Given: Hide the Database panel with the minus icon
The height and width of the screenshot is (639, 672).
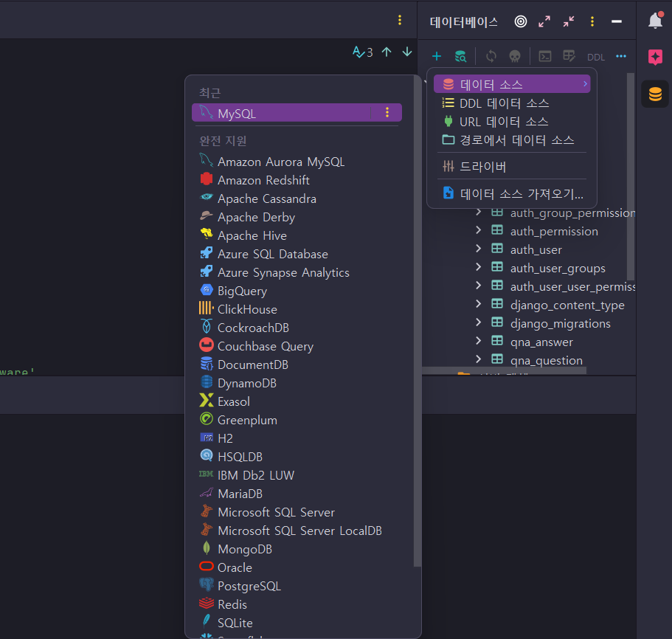Looking at the screenshot, I should [616, 21].
